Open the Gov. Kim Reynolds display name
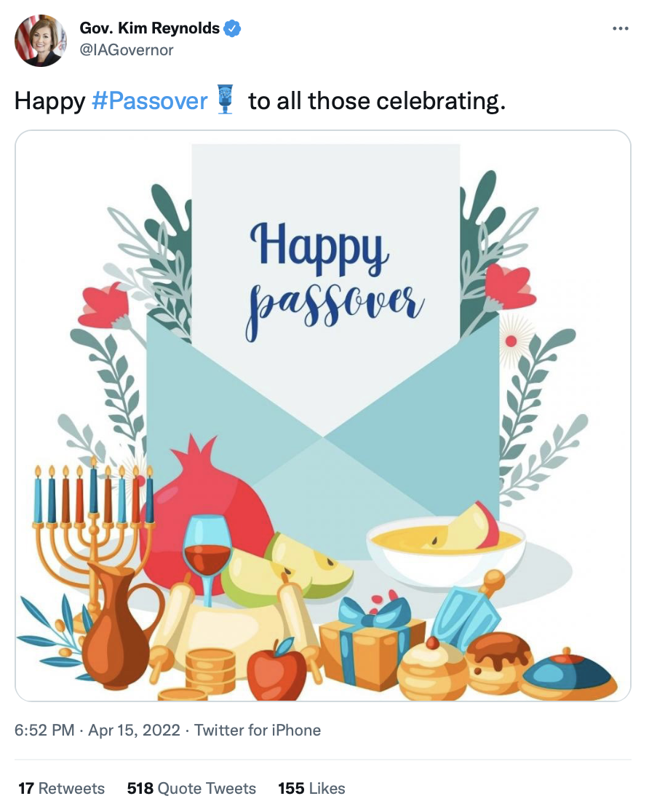The image size is (649, 812). pos(149,28)
